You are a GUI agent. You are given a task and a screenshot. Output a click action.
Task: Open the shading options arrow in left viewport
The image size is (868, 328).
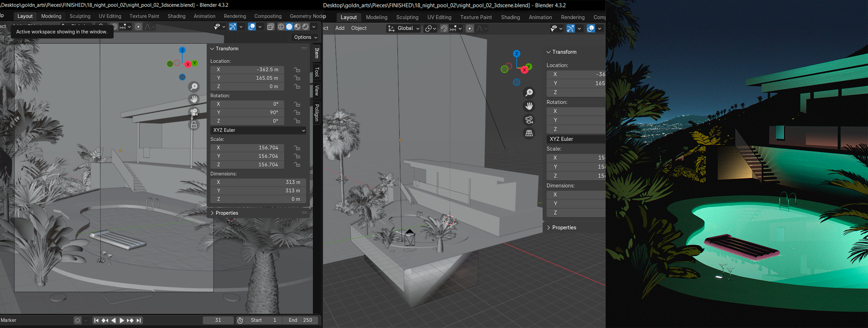[314, 27]
